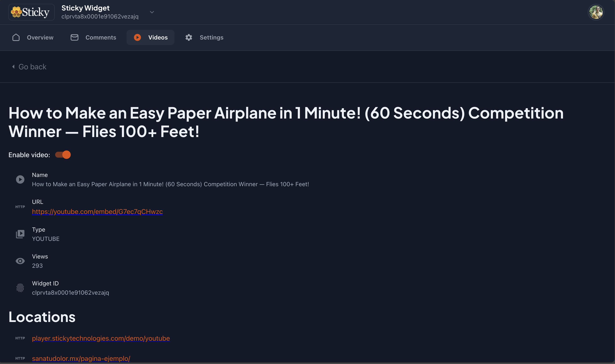
Task: Open the youtube.com/embed URL link
Action: 97,211
